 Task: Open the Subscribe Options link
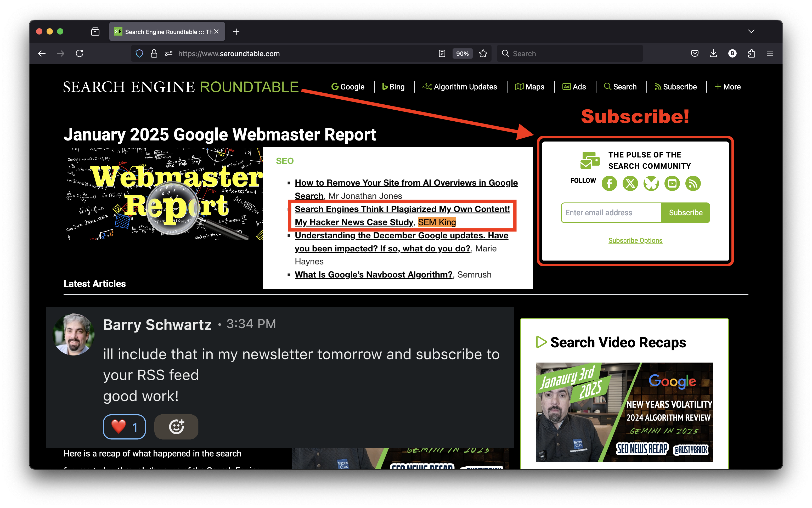tap(635, 241)
